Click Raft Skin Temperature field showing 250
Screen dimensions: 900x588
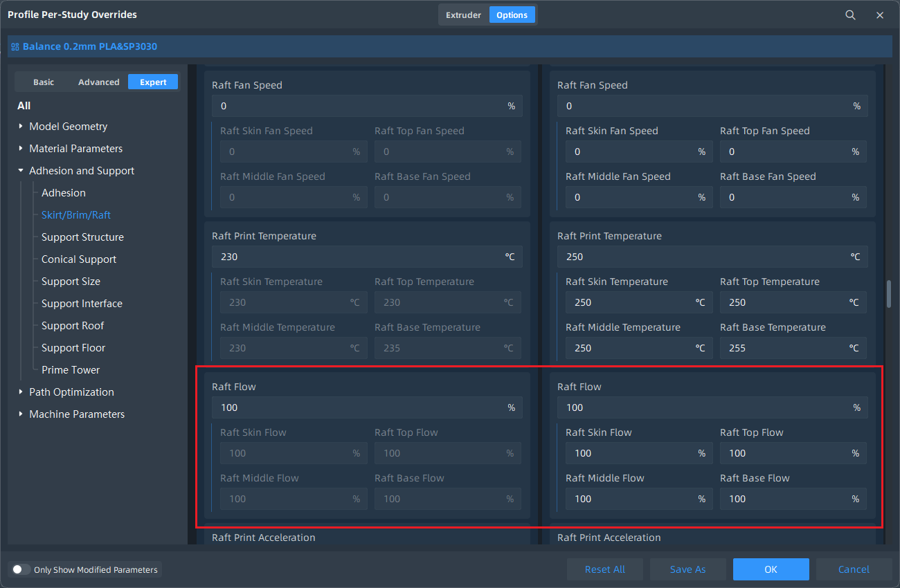(x=639, y=302)
